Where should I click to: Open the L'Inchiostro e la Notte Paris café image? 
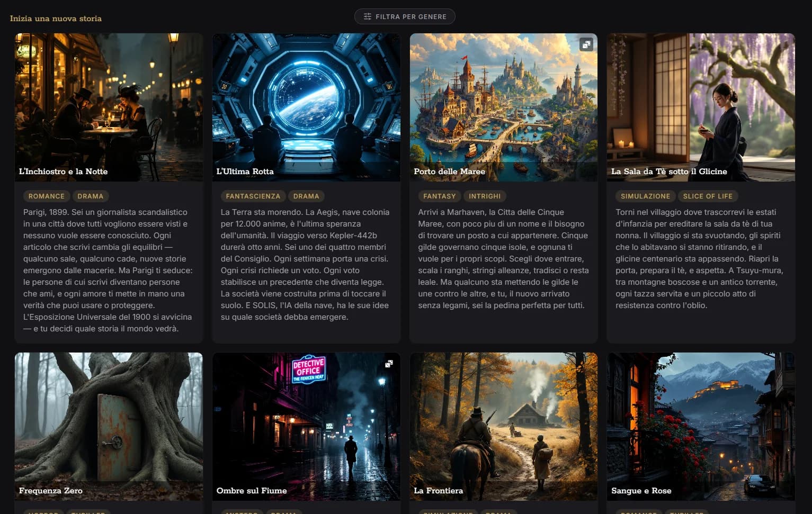109,107
